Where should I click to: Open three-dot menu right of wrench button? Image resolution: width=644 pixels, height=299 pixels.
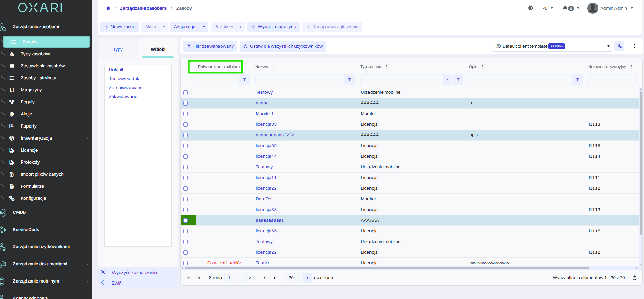pos(634,46)
